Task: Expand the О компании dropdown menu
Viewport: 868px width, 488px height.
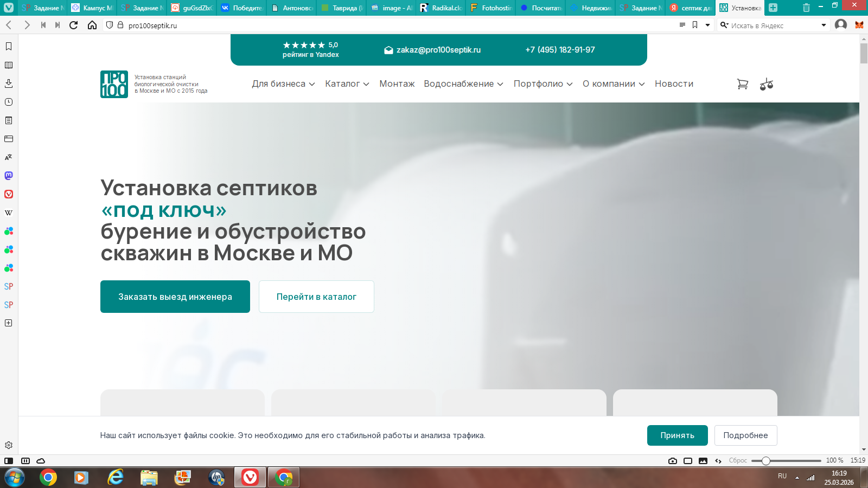Action: [614, 84]
